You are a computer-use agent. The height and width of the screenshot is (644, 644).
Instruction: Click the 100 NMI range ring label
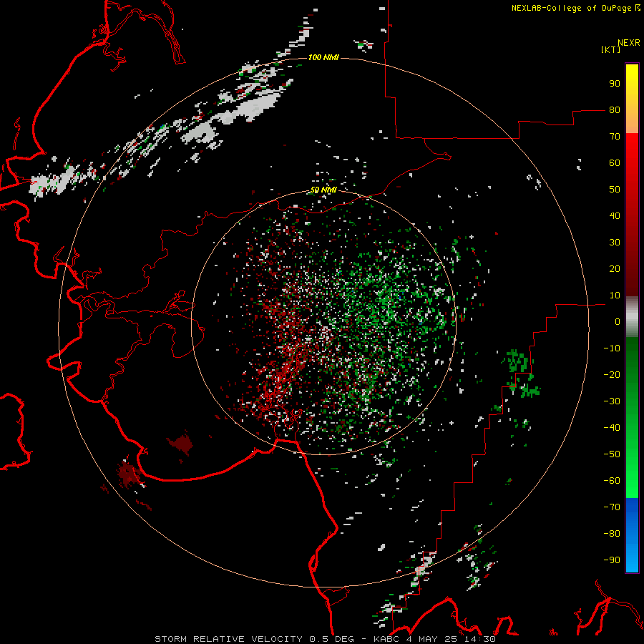[323, 57]
